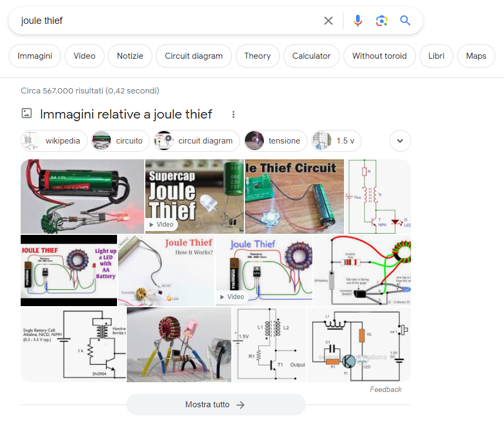Expand more image filter chips
Viewport: 504px width, 423px height.
coord(400,141)
